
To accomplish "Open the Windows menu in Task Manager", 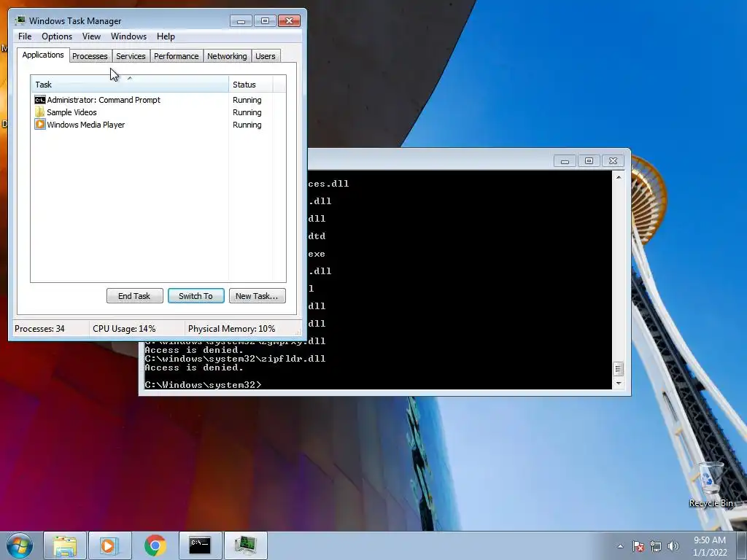I will pyautogui.click(x=128, y=36).
